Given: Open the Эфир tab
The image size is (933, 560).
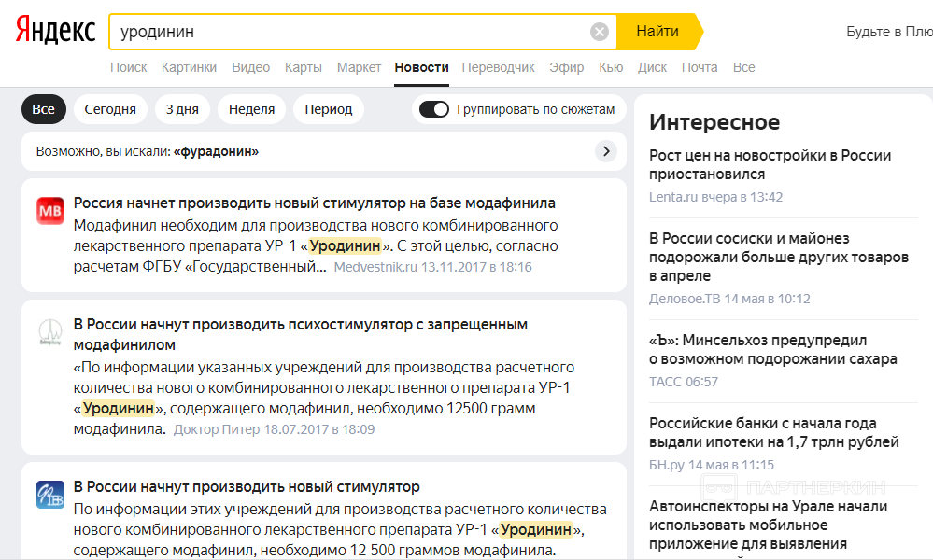Looking at the screenshot, I should pyautogui.click(x=567, y=67).
